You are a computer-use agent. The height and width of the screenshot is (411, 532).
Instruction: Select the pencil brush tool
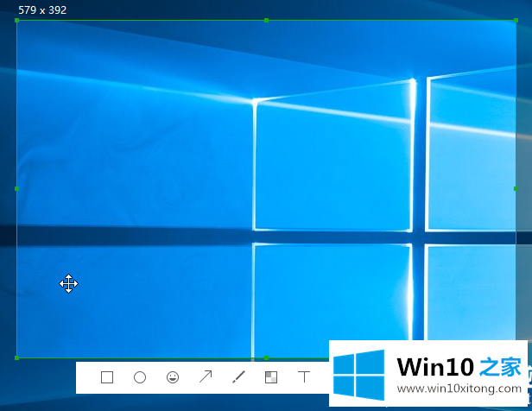coord(238,376)
